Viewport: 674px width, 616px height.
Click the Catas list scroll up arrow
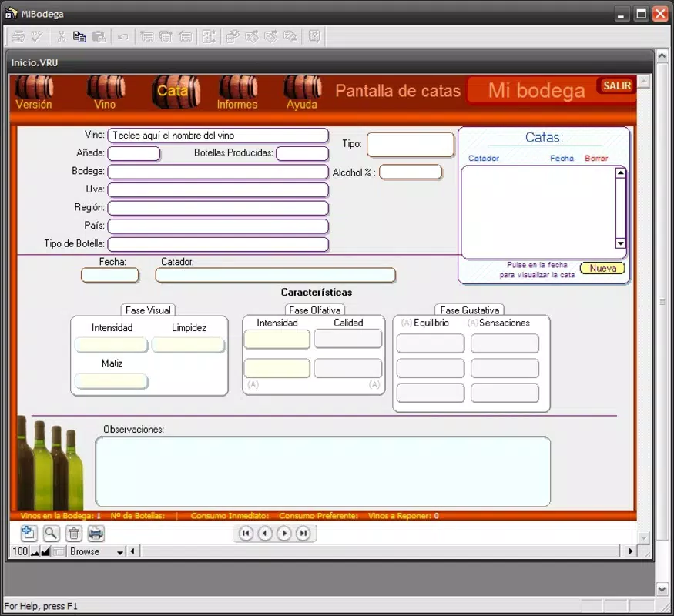tap(620, 172)
